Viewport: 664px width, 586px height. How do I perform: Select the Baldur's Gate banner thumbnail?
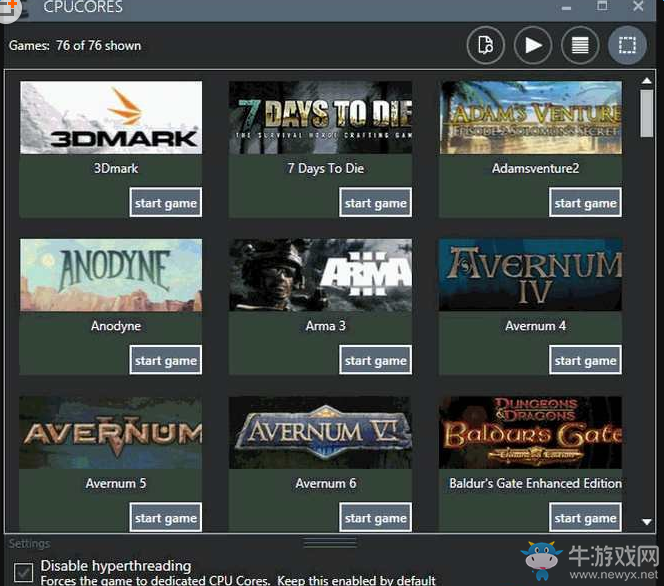click(531, 433)
